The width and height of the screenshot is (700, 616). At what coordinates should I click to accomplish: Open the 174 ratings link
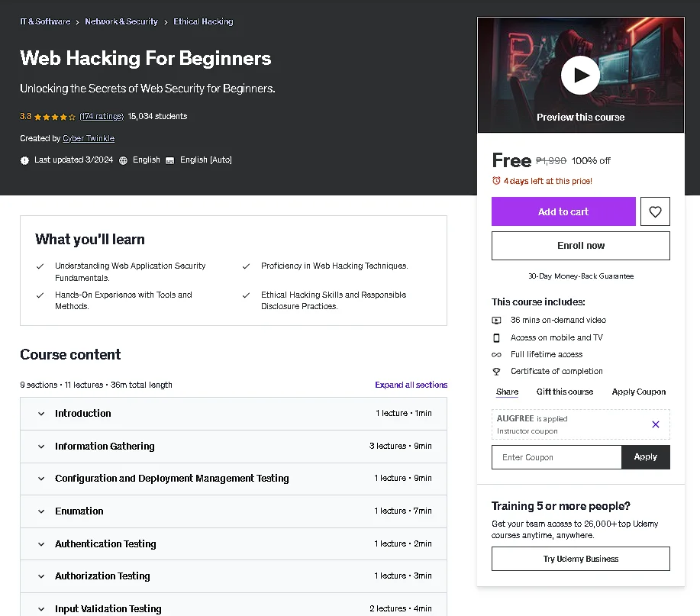coord(102,116)
